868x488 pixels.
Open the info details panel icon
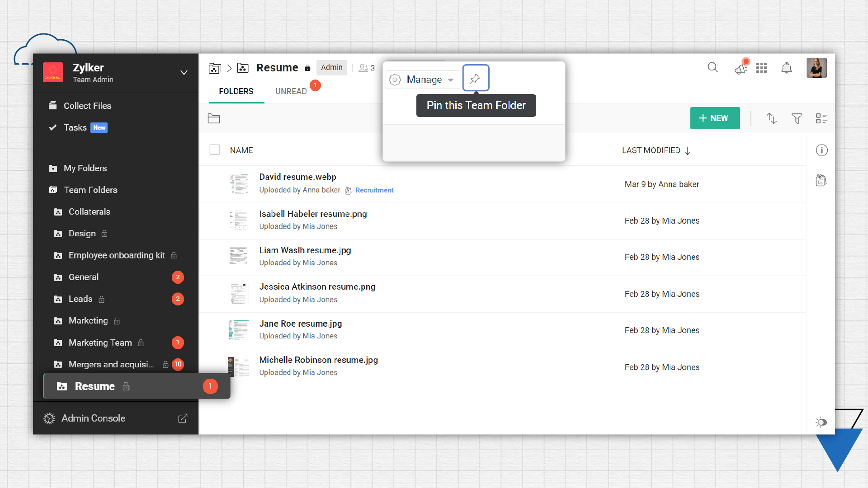click(821, 150)
